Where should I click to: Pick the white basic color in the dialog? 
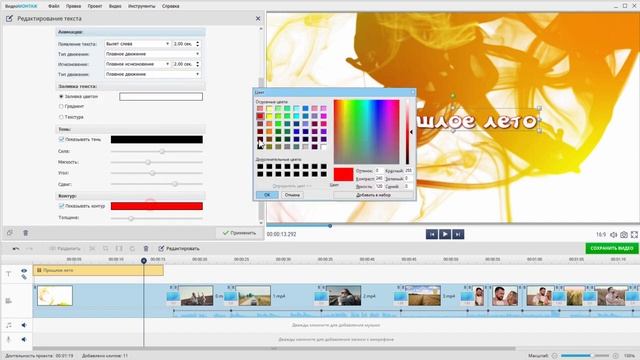pyautogui.click(x=323, y=147)
